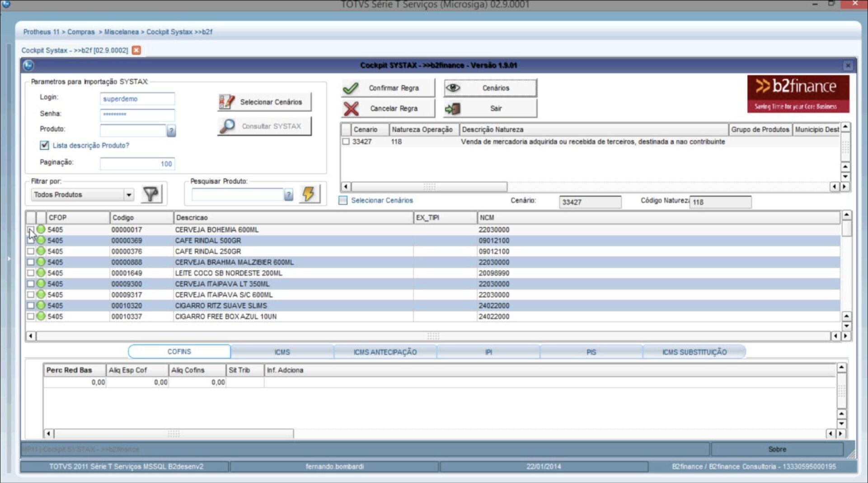Open the Todos Produtos filter dropdown
Image resolution: width=868 pixels, height=483 pixels.
click(x=129, y=195)
